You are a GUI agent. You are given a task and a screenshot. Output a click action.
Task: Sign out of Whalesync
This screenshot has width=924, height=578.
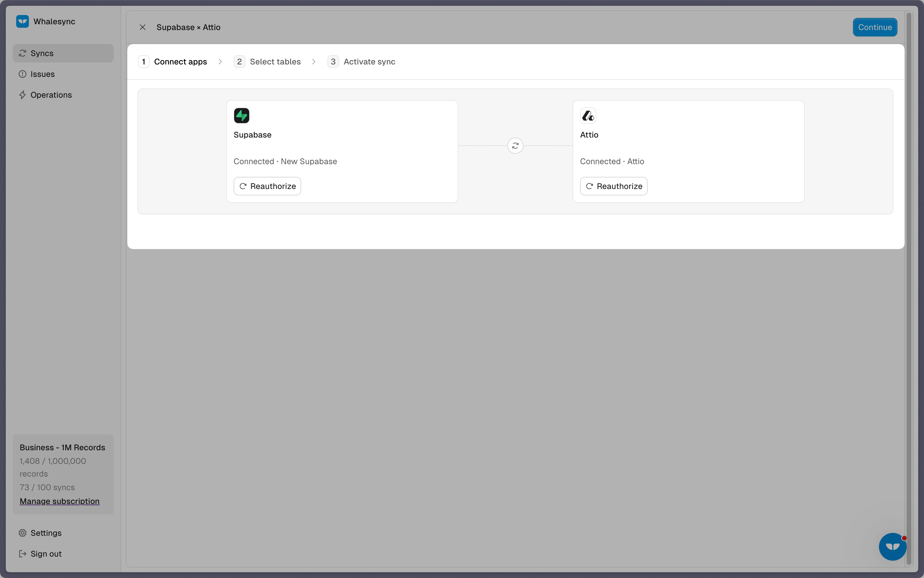pyautogui.click(x=63, y=553)
